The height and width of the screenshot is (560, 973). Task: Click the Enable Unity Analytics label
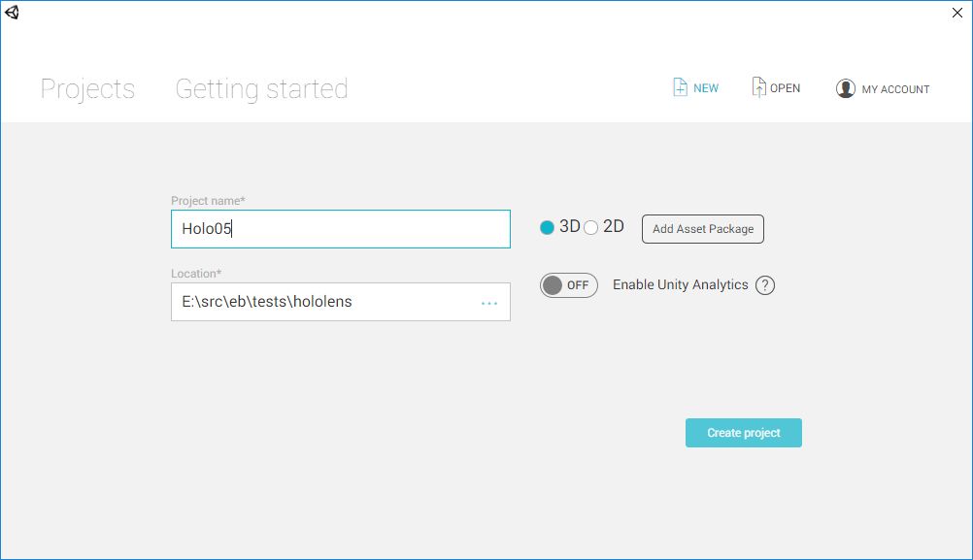click(680, 285)
